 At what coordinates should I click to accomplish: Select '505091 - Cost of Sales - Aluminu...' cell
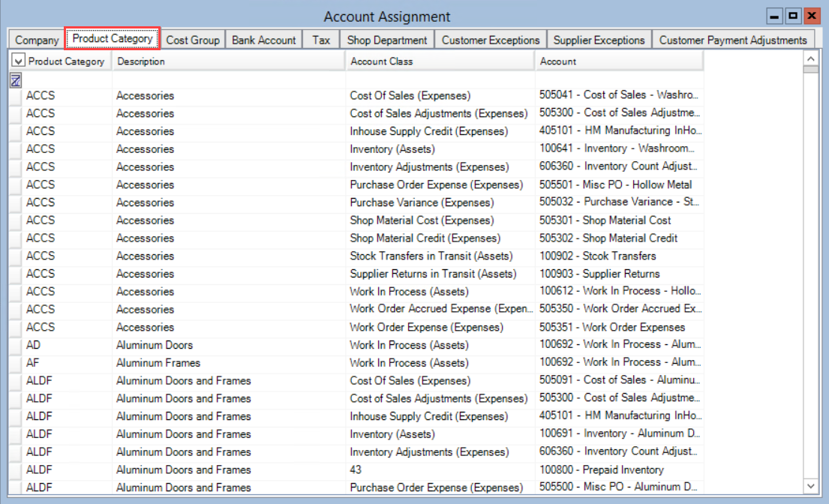point(619,381)
